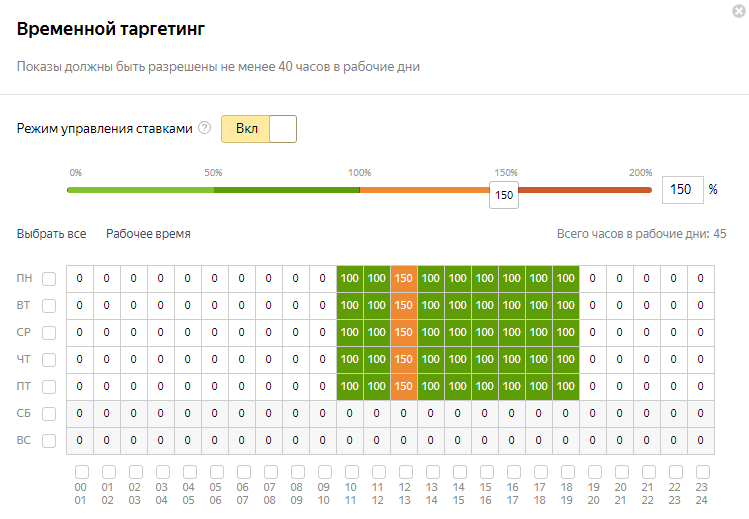Click the 50% mark on the slider

click(x=213, y=189)
